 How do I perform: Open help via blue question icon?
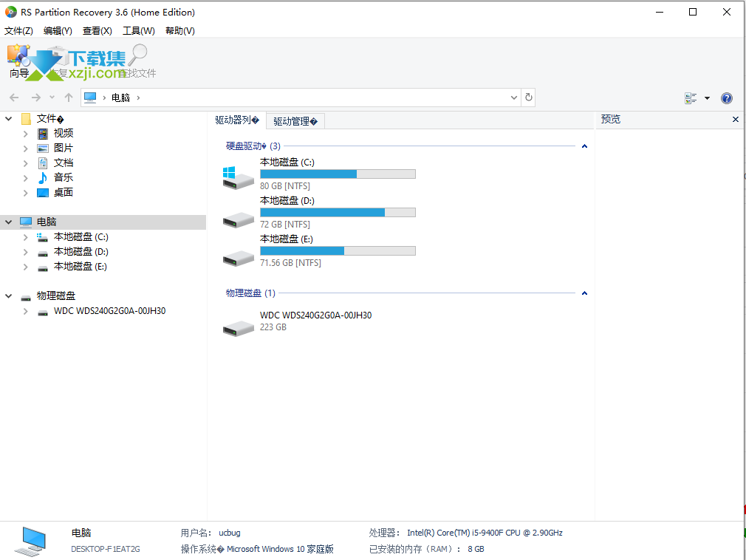tap(727, 98)
